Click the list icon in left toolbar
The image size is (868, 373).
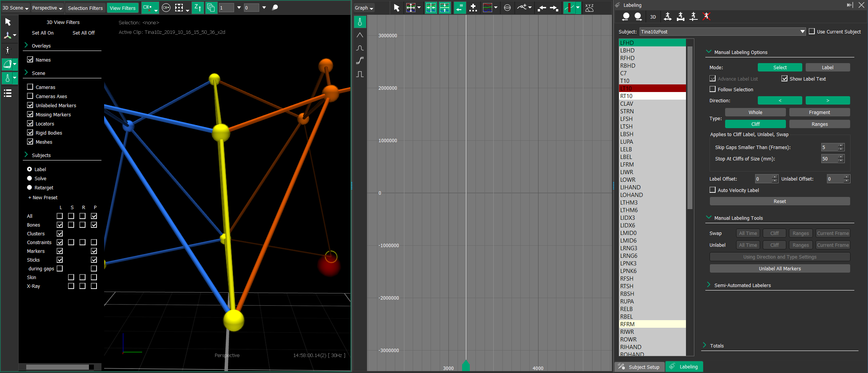(x=8, y=93)
